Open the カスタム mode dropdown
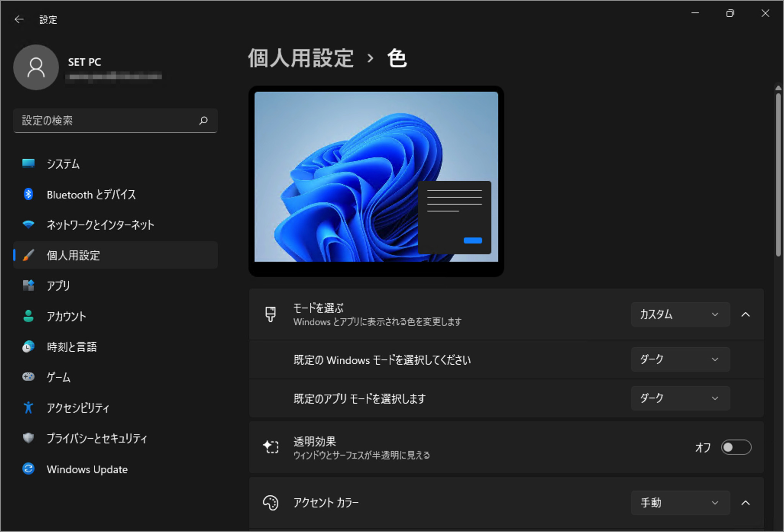Image resolution: width=784 pixels, height=532 pixels. pos(680,314)
